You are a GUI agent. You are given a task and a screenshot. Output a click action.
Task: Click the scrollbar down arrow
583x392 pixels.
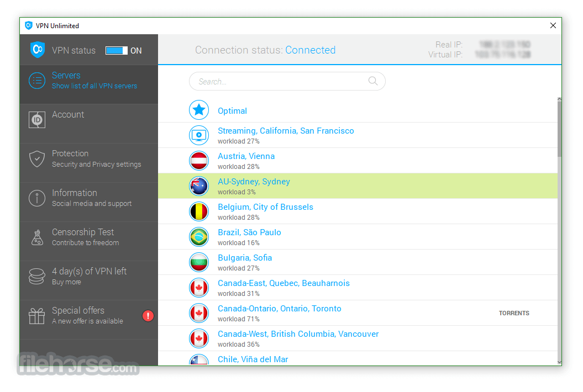559,362
